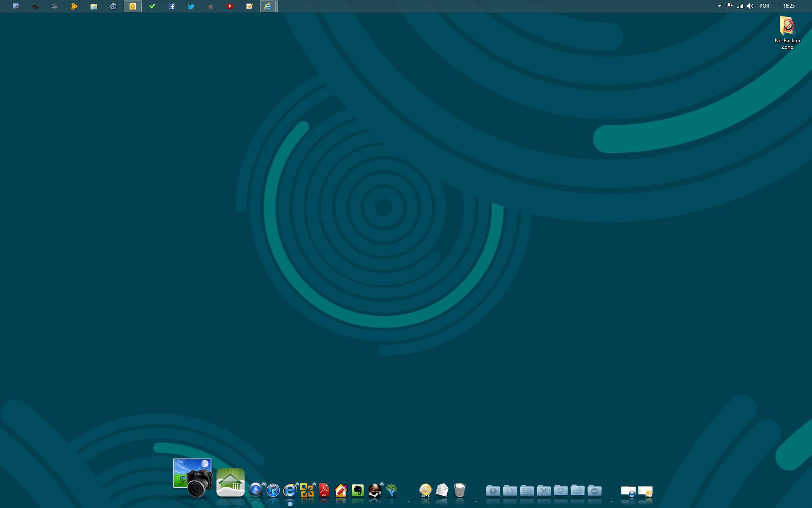Switch to Internet Explorer in the taskbar
812x508 pixels.
pyautogui.click(x=268, y=6)
